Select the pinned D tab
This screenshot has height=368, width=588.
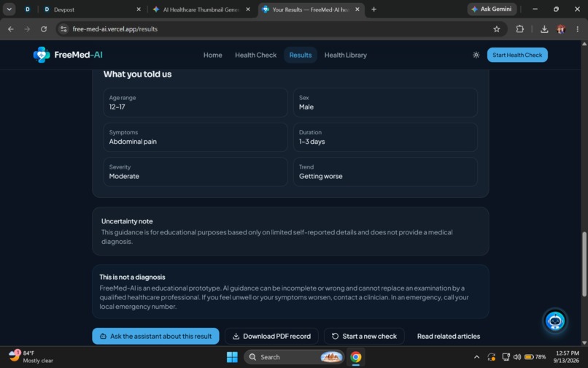(x=28, y=9)
